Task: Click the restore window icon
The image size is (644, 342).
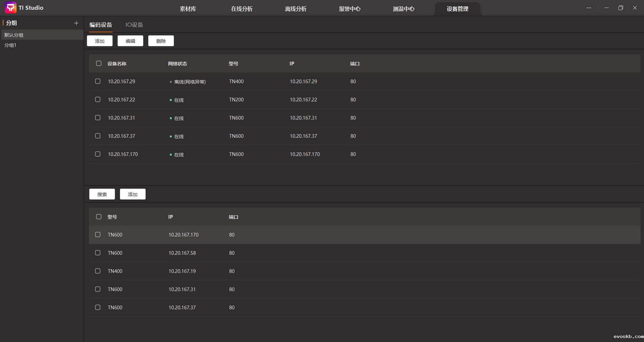Action: [621, 8]
